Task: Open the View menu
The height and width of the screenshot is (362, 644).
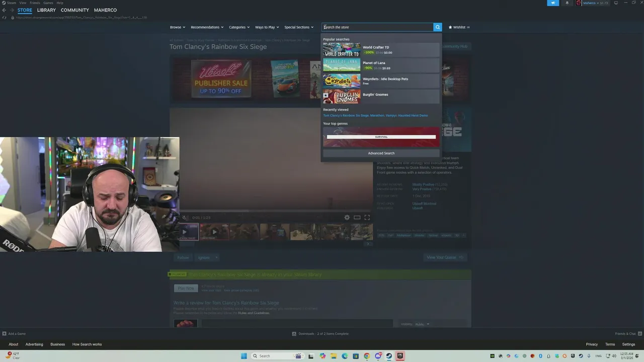Action: tap(23, 3)
